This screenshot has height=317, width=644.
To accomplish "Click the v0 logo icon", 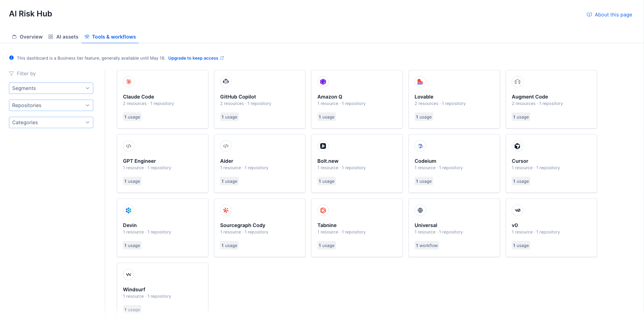I will [517, 210].
